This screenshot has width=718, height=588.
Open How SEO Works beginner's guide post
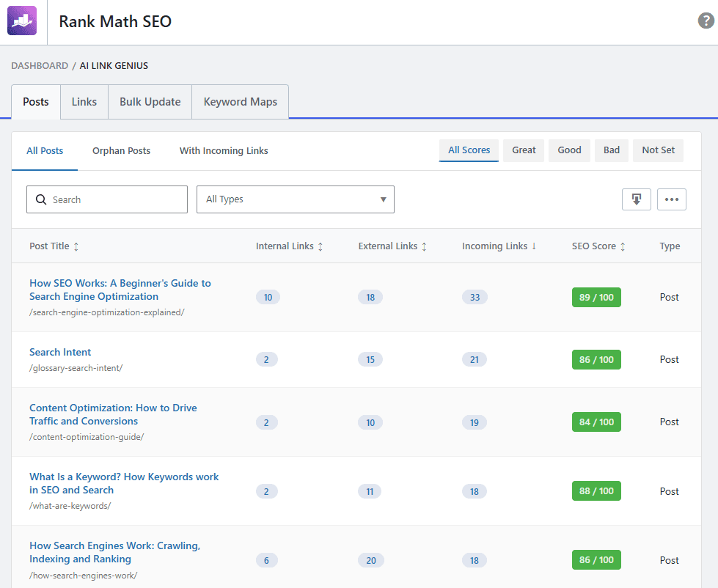(x=120, y=290)
